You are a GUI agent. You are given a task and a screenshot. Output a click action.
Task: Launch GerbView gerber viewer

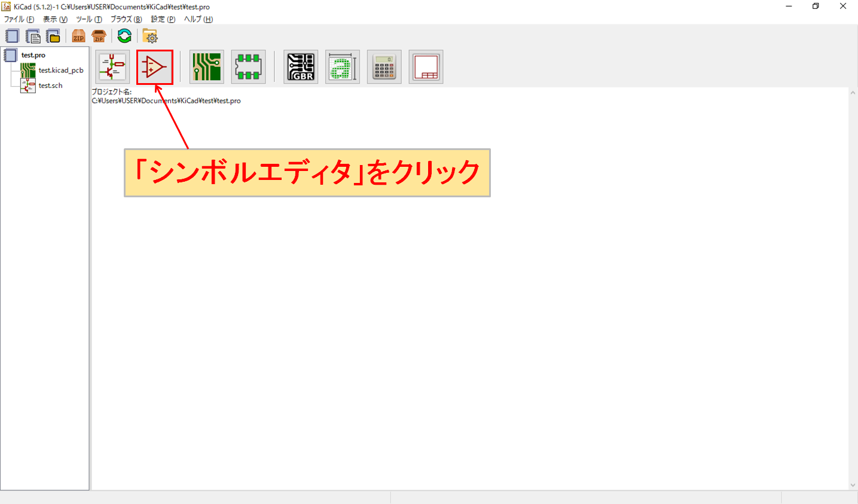click(301, 66)
